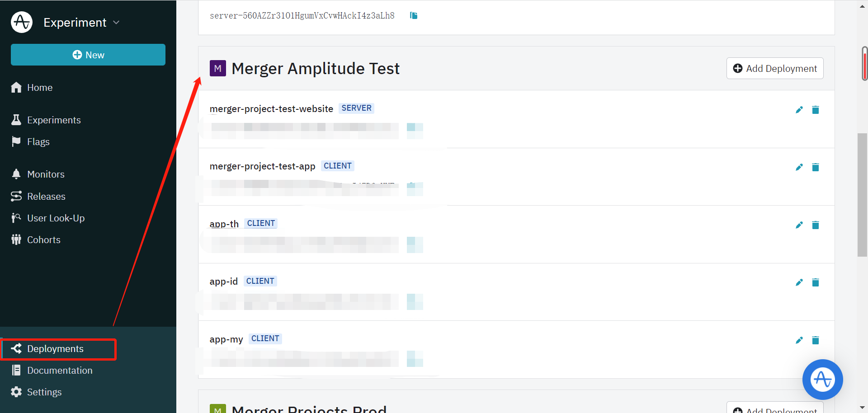868x413 pixels.
Task: Click the scrollbar down arrow
Action: coord(863,408)
